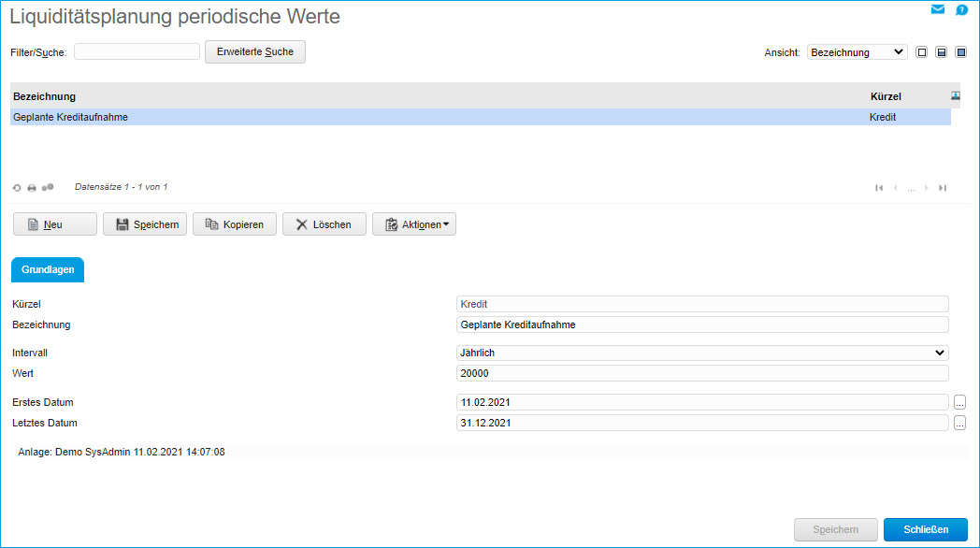Open the feedback email icon
This screenshot has height=548, width=980.
(938, 9)
